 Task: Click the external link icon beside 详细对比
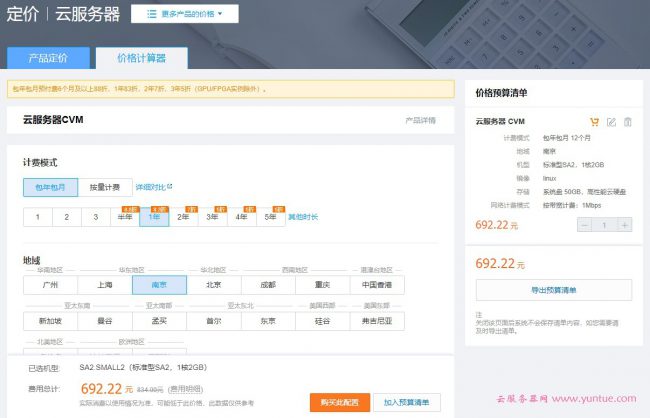click(x=169, y=186)
